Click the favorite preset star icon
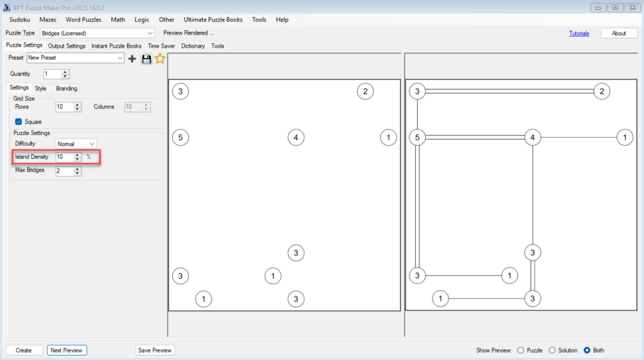Image resolution: width=644 pixels, height=360 pixels. [x=160, y=58]
